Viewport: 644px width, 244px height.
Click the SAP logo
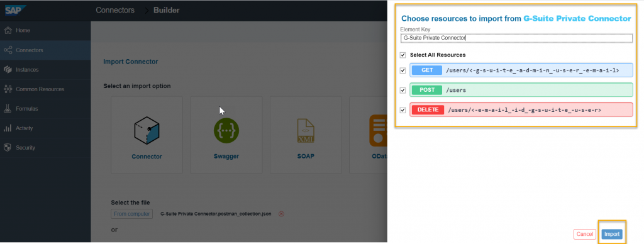pyautogui.click(x=16, y=10)
